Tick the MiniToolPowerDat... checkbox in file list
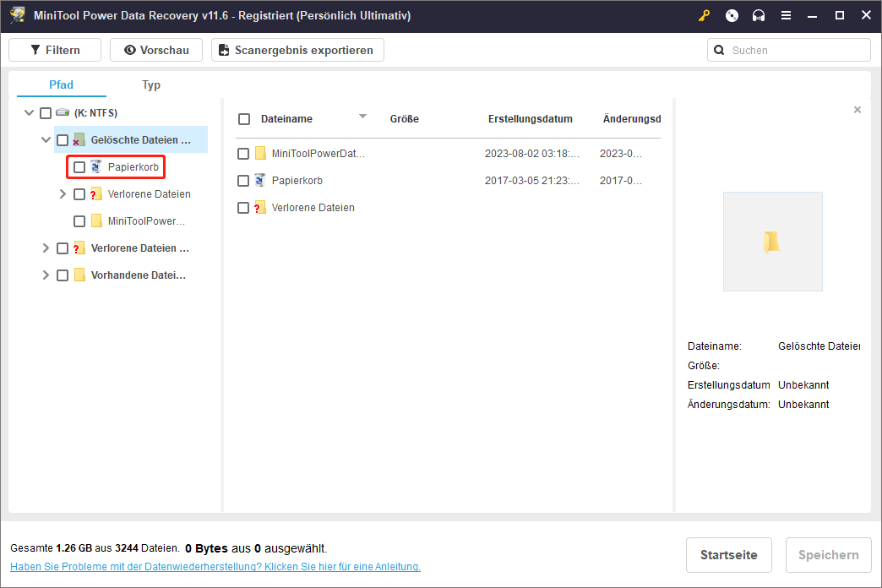Image resolution: width=882 pixels, height=588 pixels. coord(243,154)
